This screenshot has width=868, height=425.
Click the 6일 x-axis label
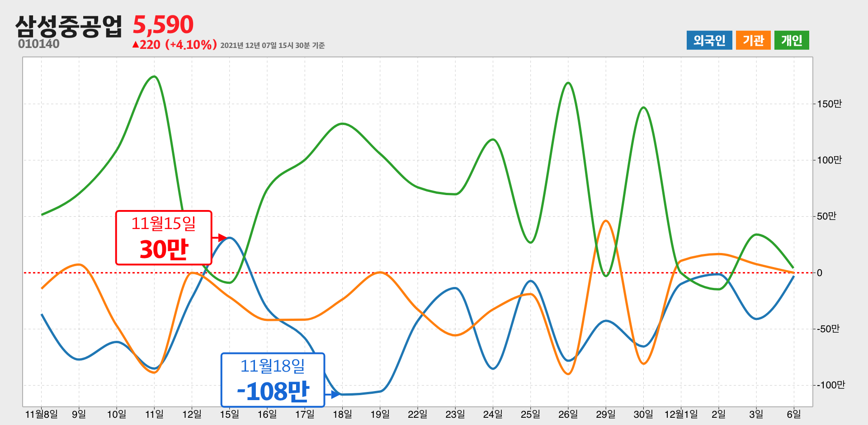pos(794,414)
